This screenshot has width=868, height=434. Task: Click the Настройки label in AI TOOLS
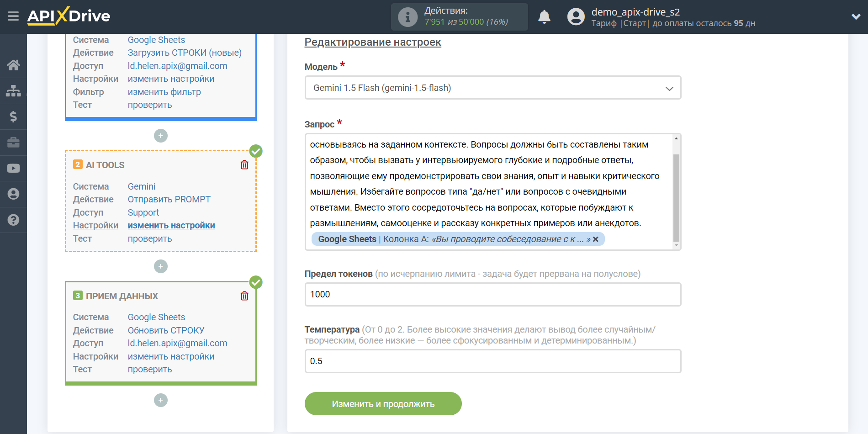pyautogui.click(x=95, y=225)
